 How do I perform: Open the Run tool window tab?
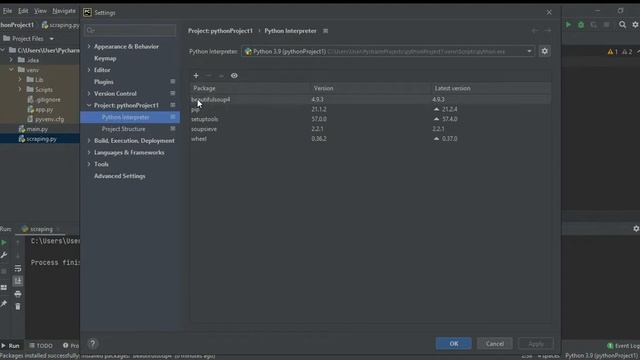pos(10,346)
